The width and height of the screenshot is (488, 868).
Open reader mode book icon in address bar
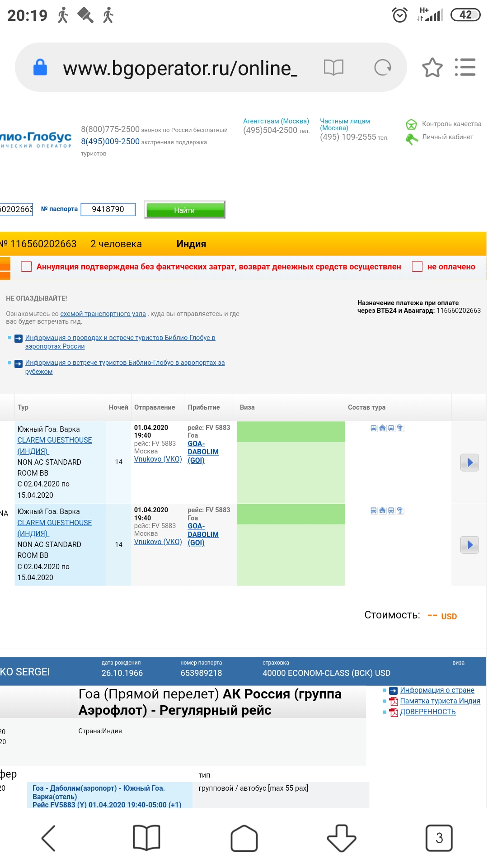[x=333, y=67]
